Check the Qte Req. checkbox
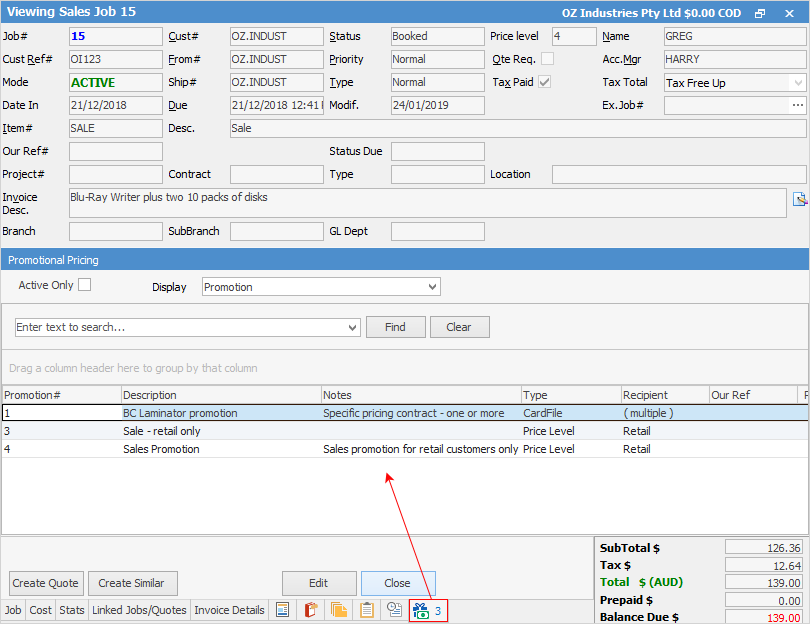Screen dimensions: 810x624 pyautogui.click(x=547, y=59)
